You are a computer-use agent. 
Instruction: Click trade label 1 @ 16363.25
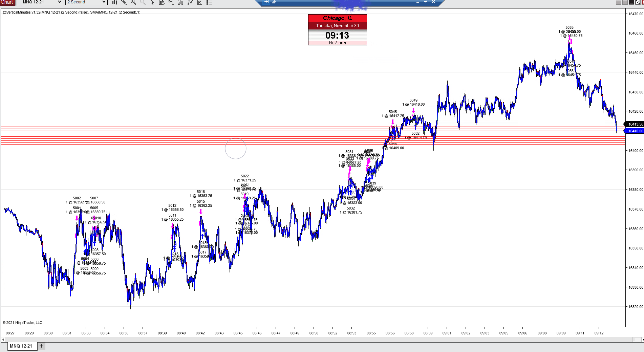[x=201, y=196]
